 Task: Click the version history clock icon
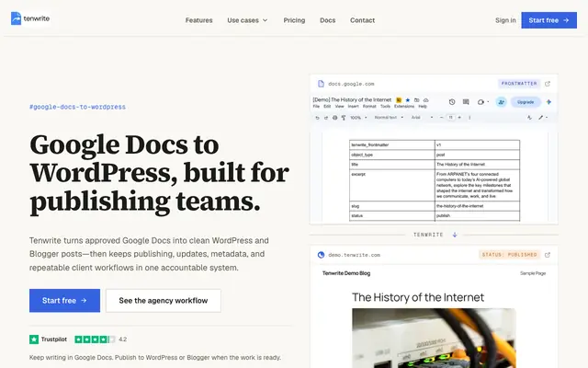click(452, 102)
